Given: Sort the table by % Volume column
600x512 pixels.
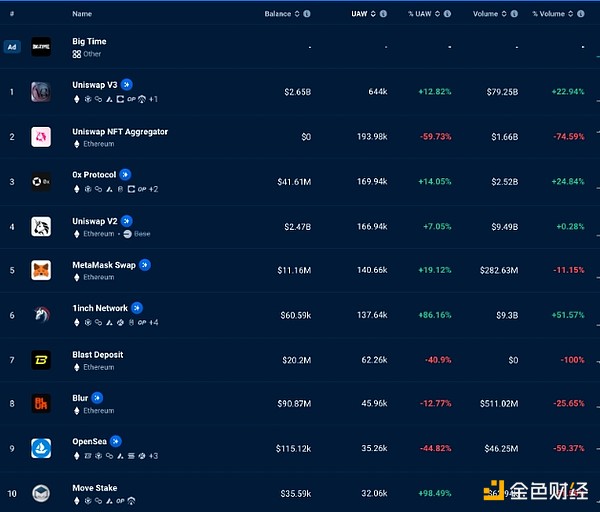Looking at the screenshot, I should tap(549, 14).
